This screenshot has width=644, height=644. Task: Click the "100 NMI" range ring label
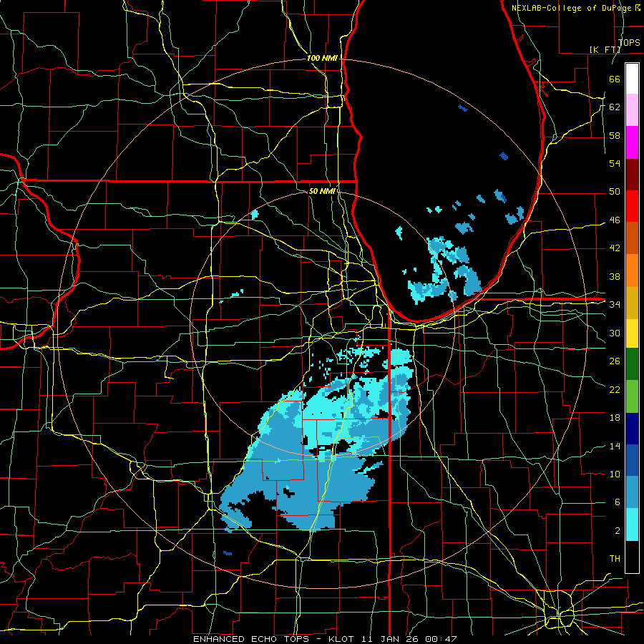tap(322, 58)
